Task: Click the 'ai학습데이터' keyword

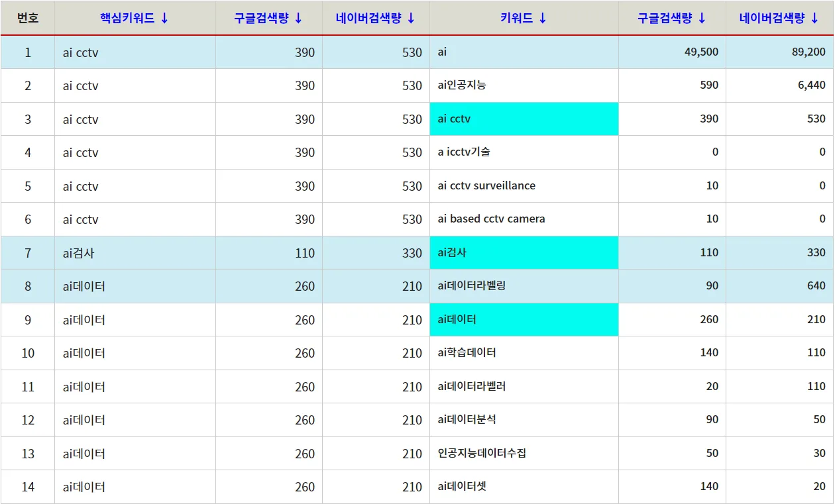Action: click(x=467, y=353)
